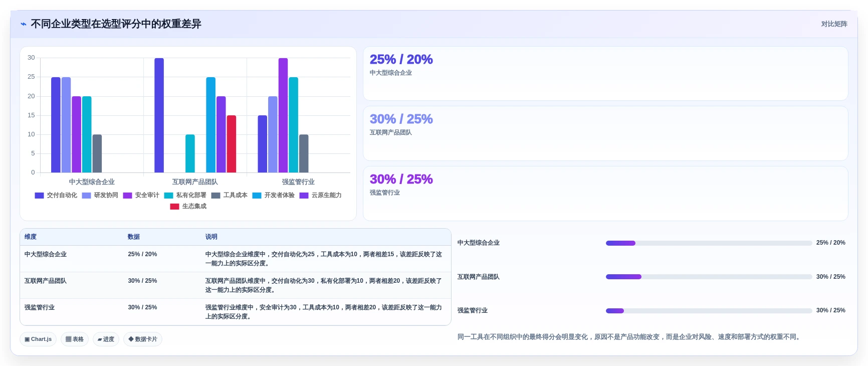Toggle 生态集成 legend item
Screen dimensions: 868x366
188,207
